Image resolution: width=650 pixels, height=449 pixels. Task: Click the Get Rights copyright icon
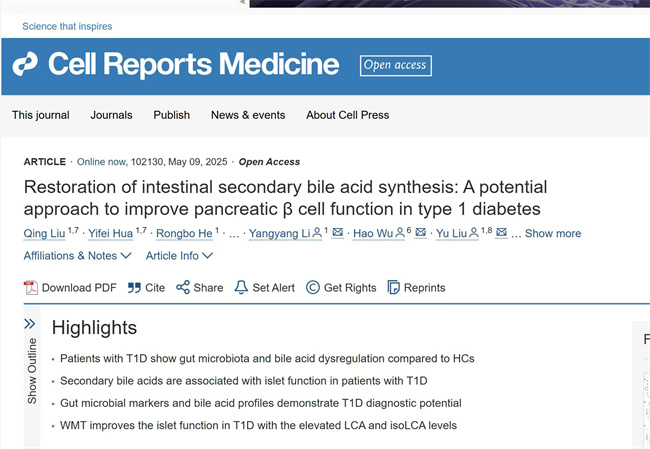click(x=313, y=288)
